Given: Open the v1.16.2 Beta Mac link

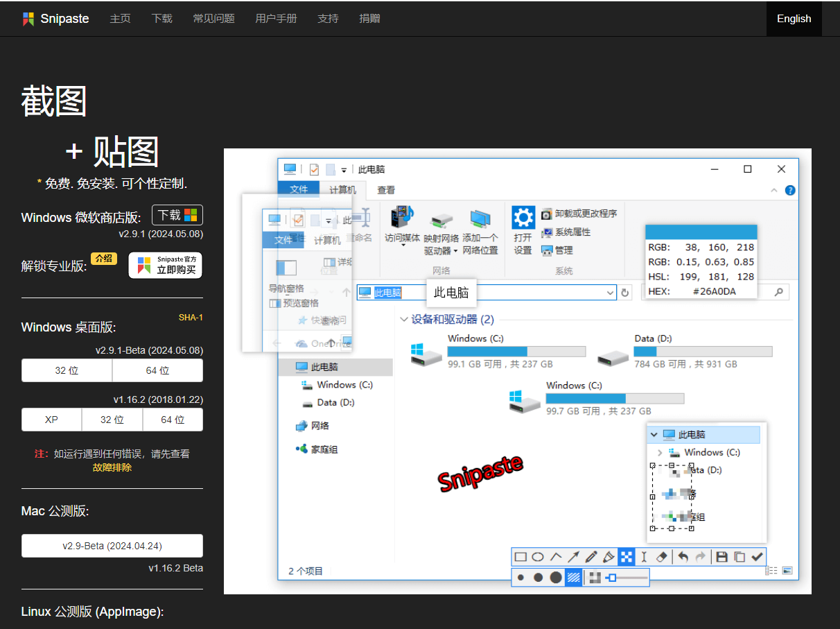Looking at the screenshot, I should [175, 568].
